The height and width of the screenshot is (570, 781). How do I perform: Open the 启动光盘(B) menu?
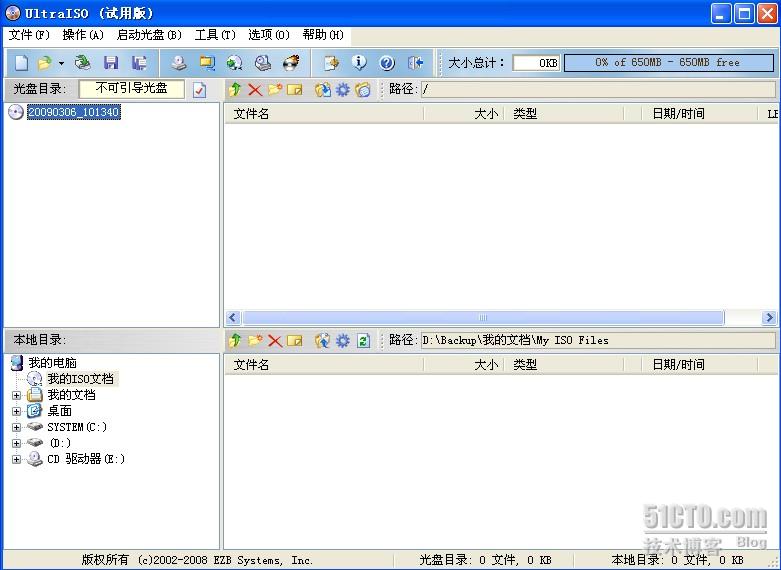149,35
